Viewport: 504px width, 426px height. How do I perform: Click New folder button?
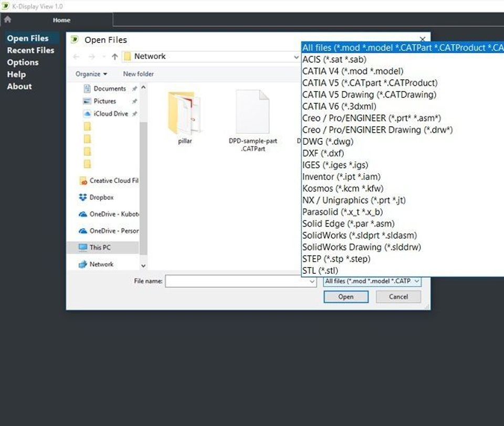click(138, 74)
